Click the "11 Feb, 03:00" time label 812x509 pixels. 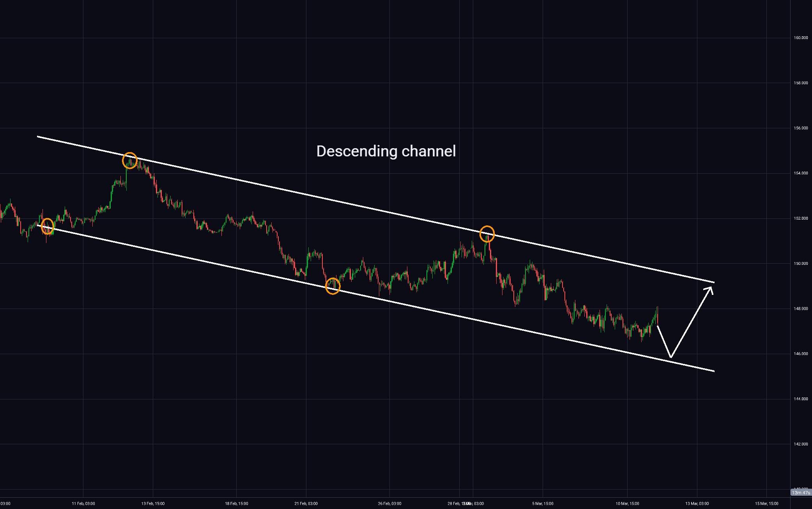coord(83,504)
